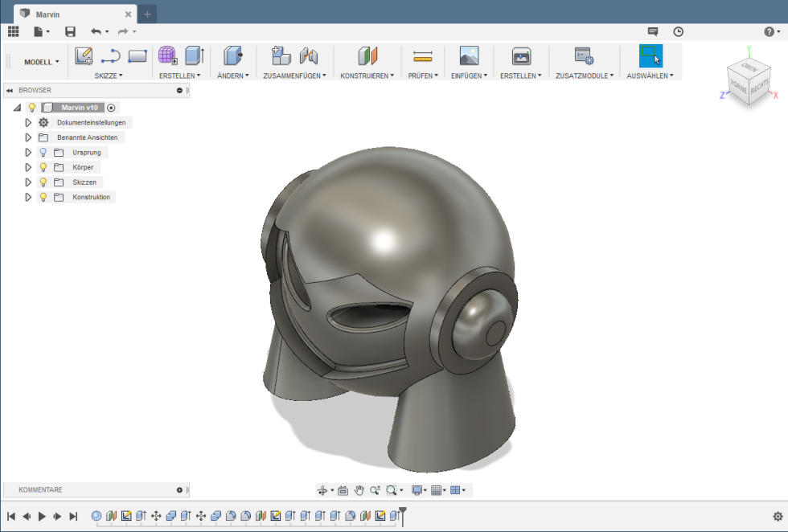Undo the last action
Viewport: 788px width, 532px height.
tap(96, 31)
